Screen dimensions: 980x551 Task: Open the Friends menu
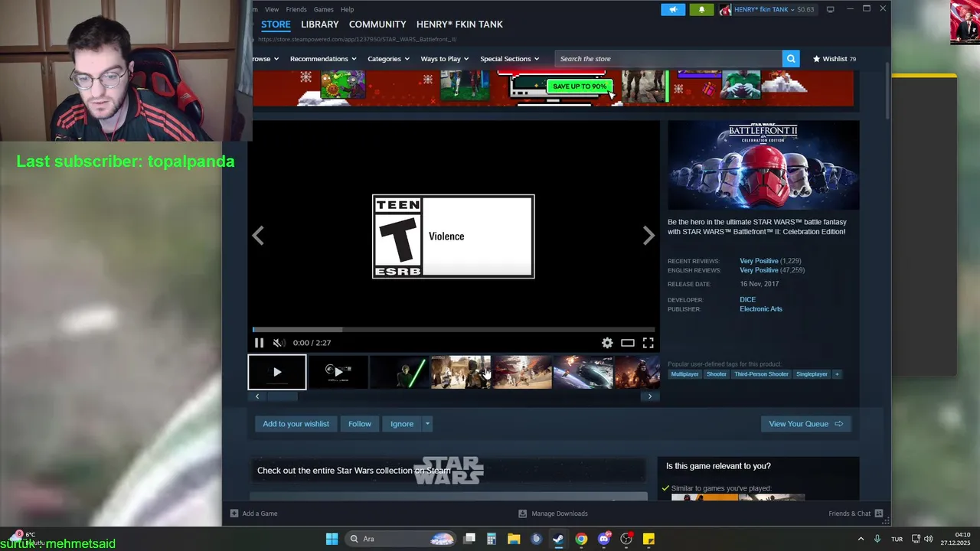(x=296, y=9)
